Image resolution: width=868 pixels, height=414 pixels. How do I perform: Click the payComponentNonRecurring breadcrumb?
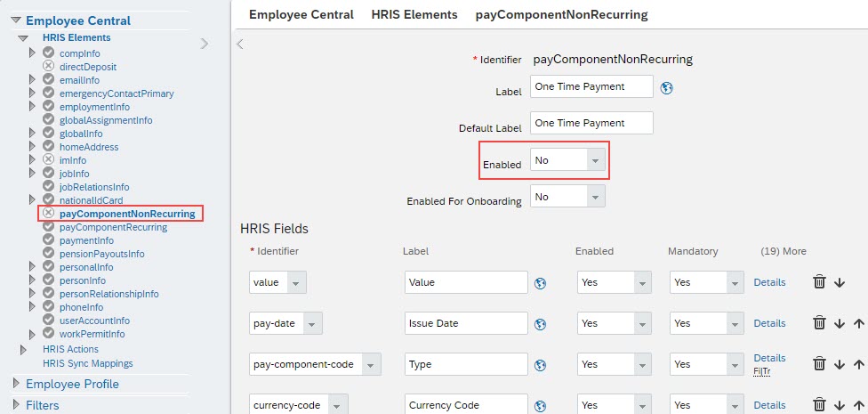(x=561, y=15)
